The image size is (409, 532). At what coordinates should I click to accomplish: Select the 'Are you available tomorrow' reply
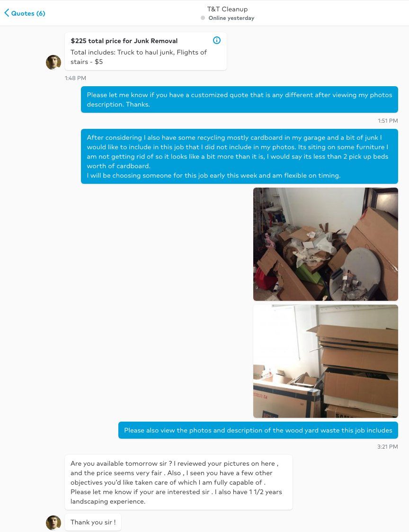click(179, 482)
